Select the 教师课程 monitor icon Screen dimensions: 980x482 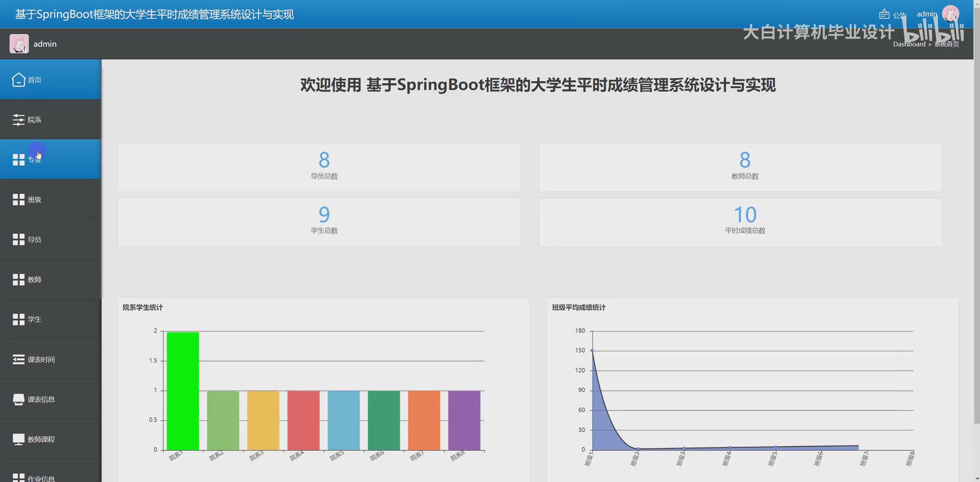click(18, 439)
